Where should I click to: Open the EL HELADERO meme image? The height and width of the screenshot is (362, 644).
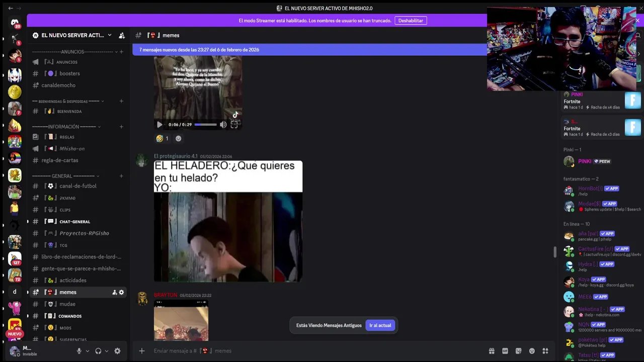click(228, 221)
